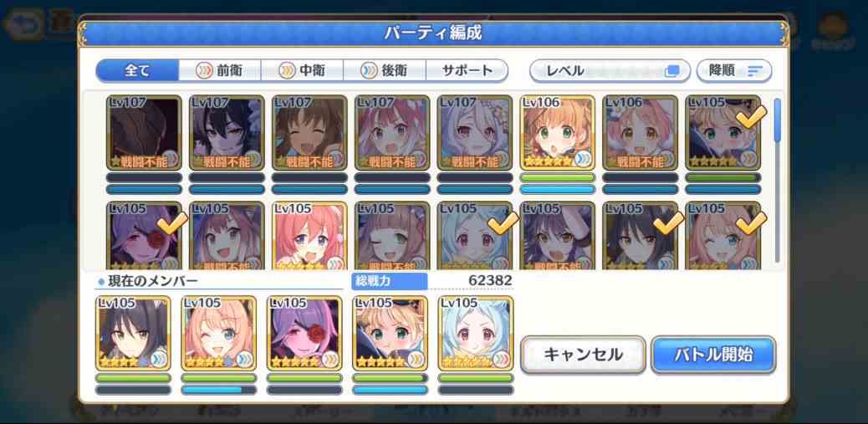Switch to the サポート tab
Screen dimensions: 868x424
pyautogui.click(x=467, y=71)
